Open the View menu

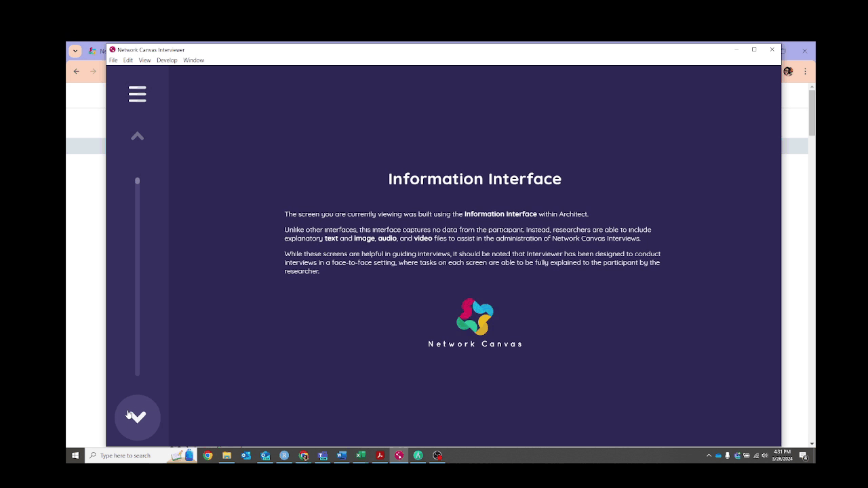[144, 60]
